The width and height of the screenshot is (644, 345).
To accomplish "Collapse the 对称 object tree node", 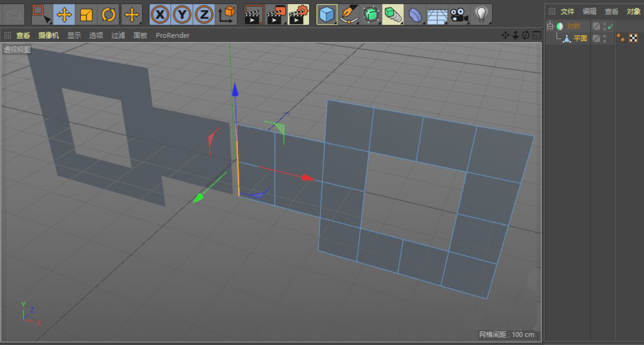I will [550, 26].
